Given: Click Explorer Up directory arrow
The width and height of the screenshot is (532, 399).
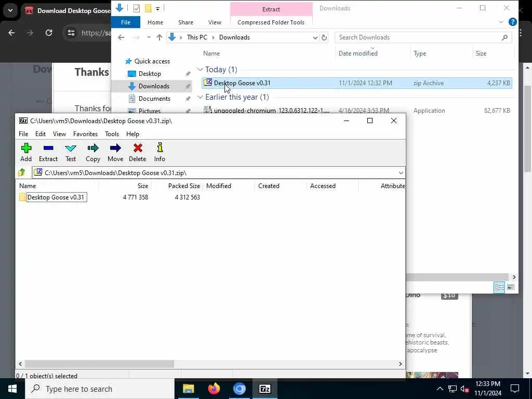Looking at the screenshot, I should click(x=159, y=37).
